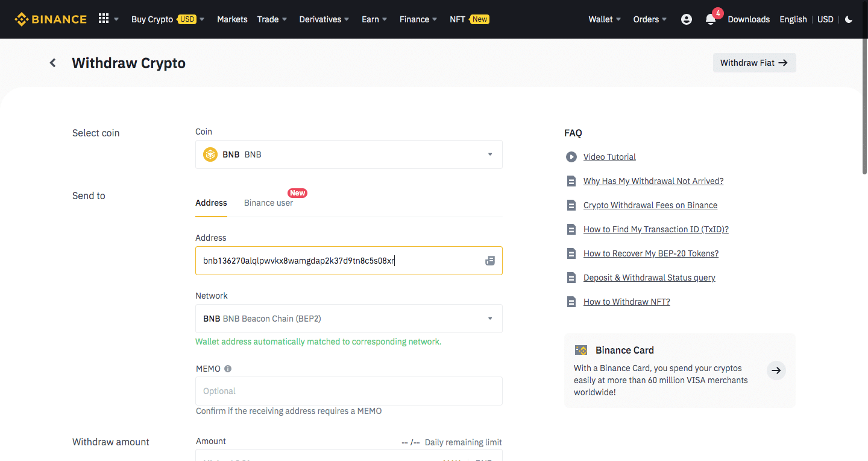The height and width of the screenshot is (461, 868).
Task: Open How to Find My Transaction ID link
Action: (x=656, y=229)
